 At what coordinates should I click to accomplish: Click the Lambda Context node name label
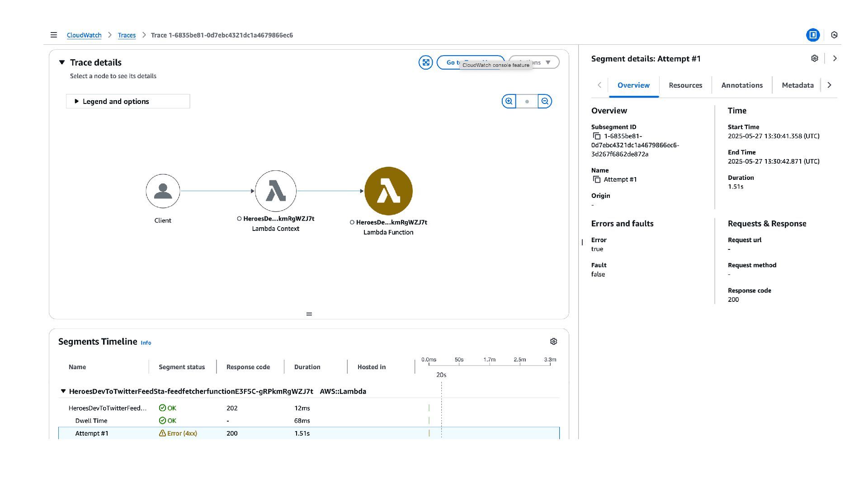tap(278, 219)
